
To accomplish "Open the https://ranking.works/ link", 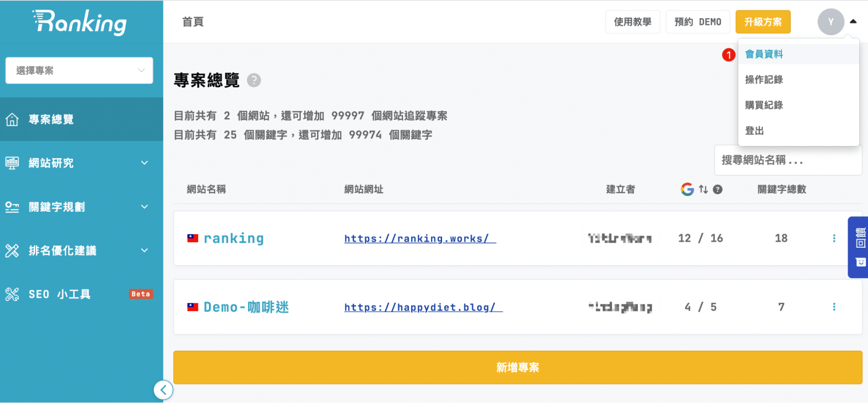I will (419, 239).
